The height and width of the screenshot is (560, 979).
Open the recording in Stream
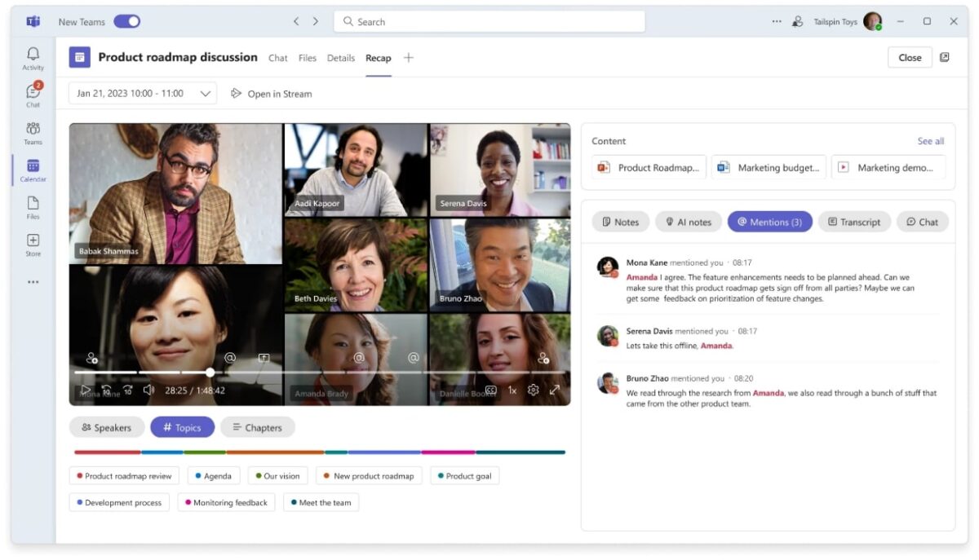point(272,93)
